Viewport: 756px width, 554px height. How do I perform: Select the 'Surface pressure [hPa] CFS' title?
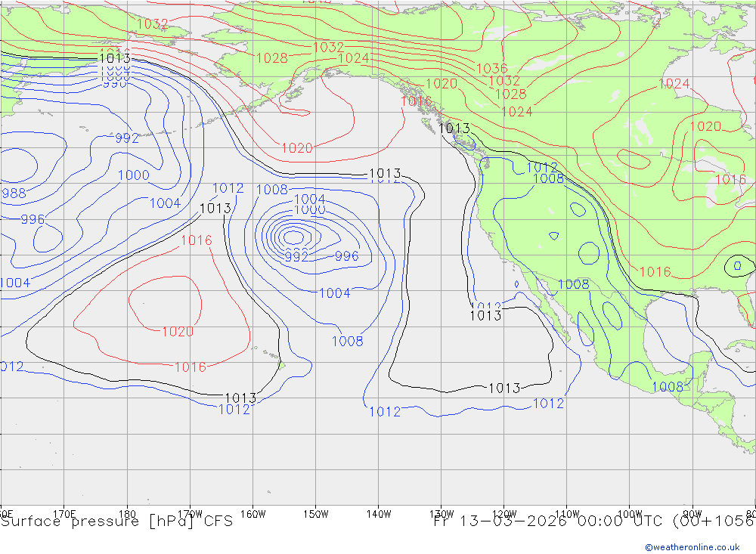tap(116, 522)
